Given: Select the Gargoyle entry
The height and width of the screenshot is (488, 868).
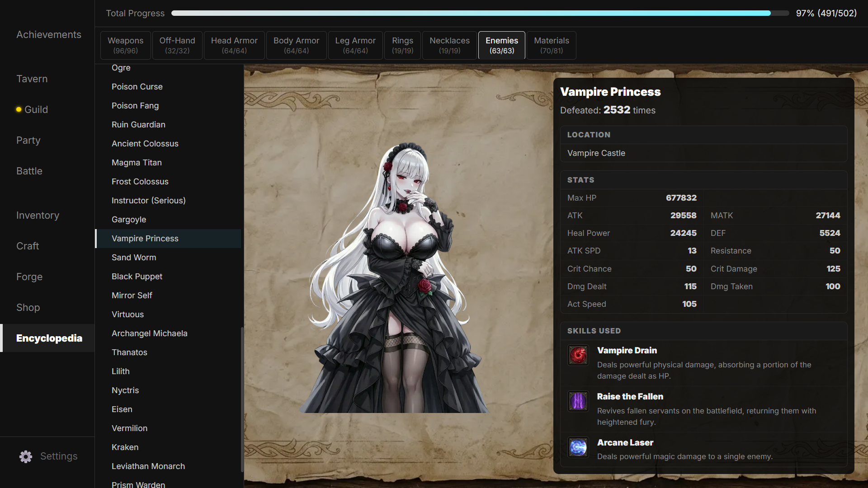Looking at the screenshot, I should click(168, 220).
